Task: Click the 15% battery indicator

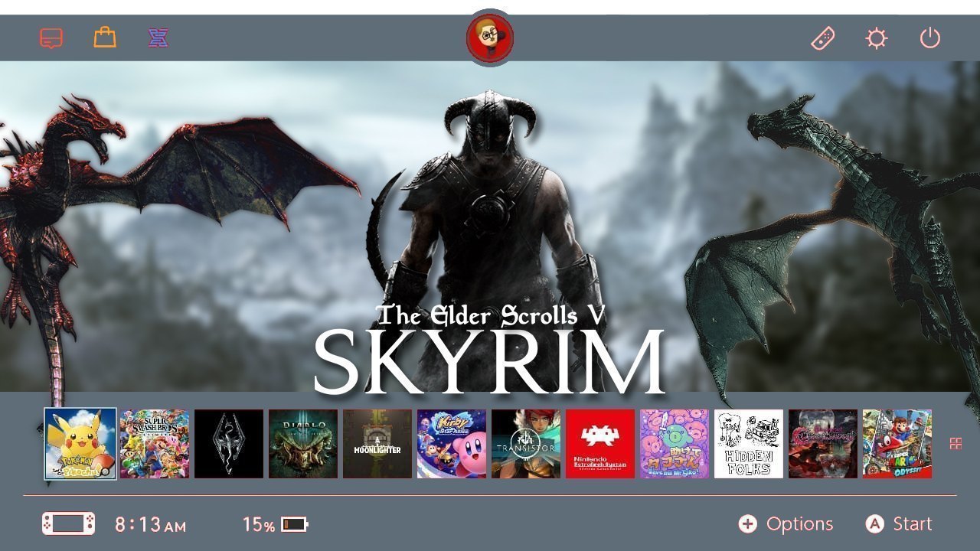Action: point(275,524)
